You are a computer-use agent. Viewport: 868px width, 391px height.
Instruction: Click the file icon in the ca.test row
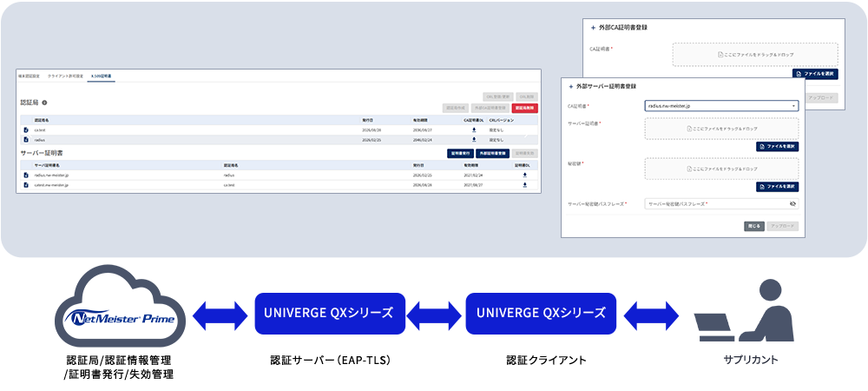(x=26, y=129)
